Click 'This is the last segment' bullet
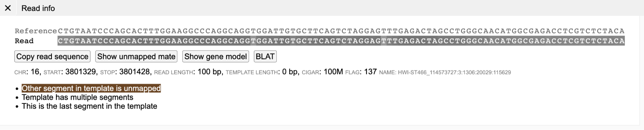 pos(89,106)
